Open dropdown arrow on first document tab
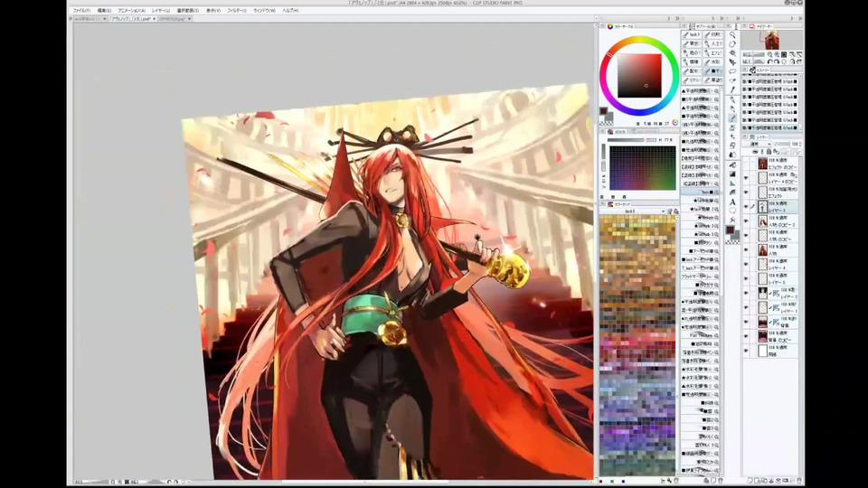 [105, 19]
